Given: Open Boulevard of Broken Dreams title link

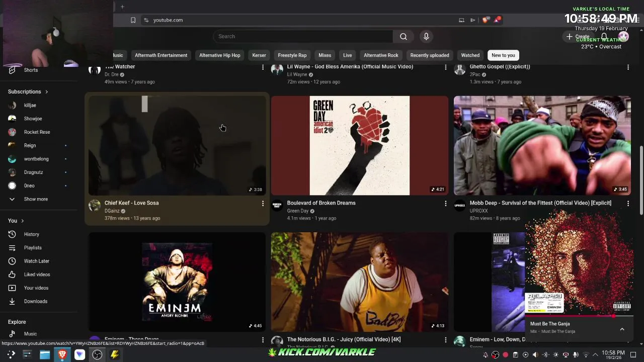Looking at the screenshot, I should point(321,203).
